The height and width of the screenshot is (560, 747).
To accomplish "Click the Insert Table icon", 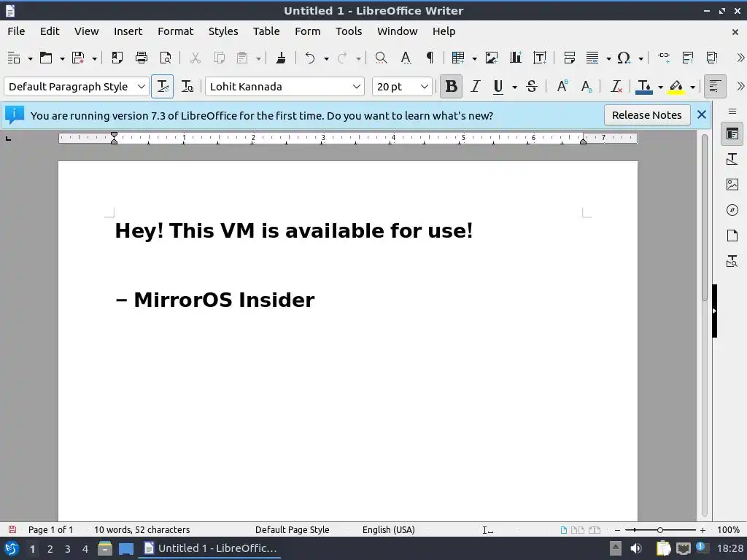I will (x=458, y=58).
